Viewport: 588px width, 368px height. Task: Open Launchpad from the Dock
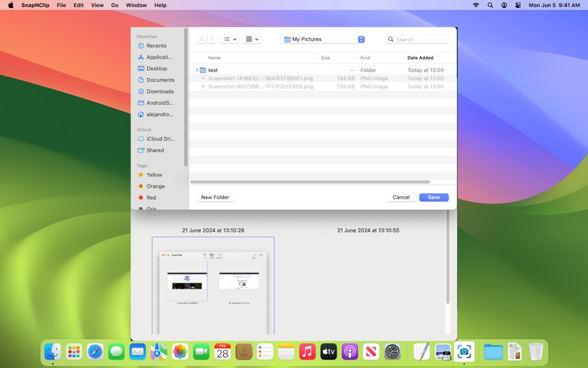click(x=74, y=352)
